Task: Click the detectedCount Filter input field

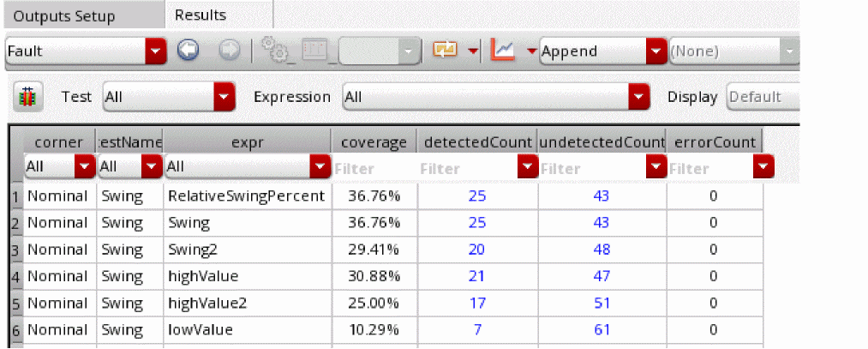Action: pyautogui.click(x=468, y=168)
